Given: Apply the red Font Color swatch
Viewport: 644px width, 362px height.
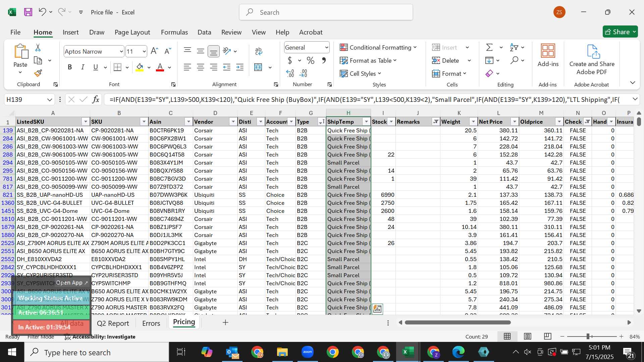Looking at the screenshot, I should pyautogui.click(x=160, y=67).
